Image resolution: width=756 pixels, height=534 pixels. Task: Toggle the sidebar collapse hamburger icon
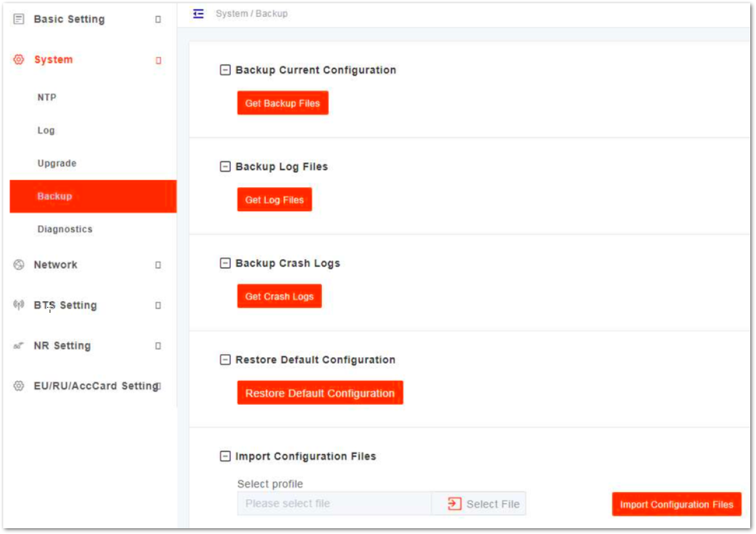198,14
